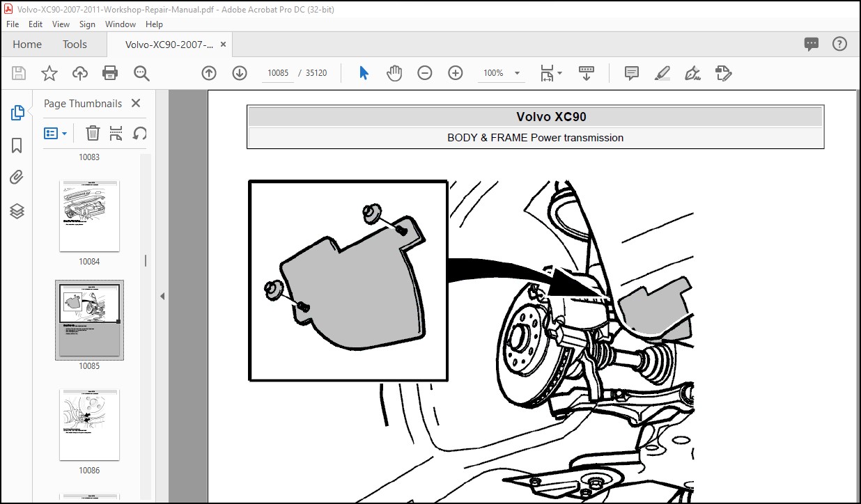This screenshot has height=504, width=861.
Task: Open the sign document pen icon
Action: point(693,73)
